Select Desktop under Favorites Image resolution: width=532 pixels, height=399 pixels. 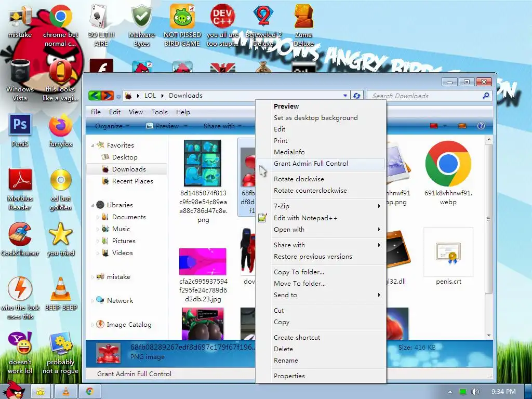tap(124, 157)
